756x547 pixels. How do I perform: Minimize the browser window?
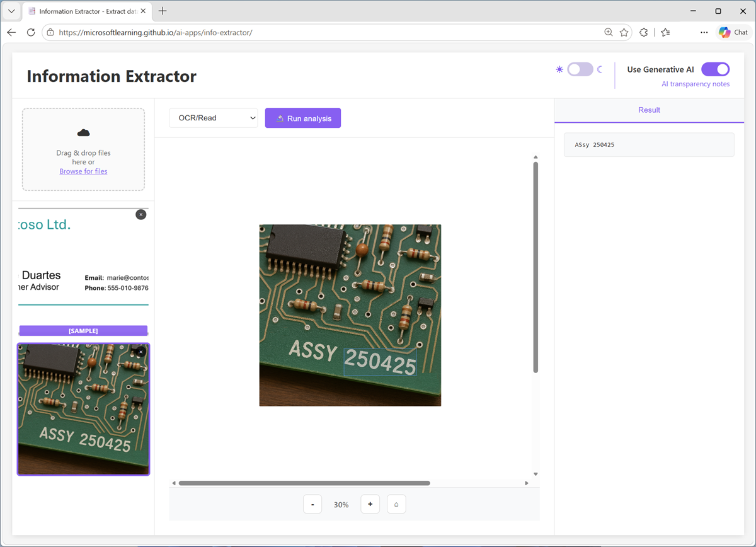click(693, 11)
